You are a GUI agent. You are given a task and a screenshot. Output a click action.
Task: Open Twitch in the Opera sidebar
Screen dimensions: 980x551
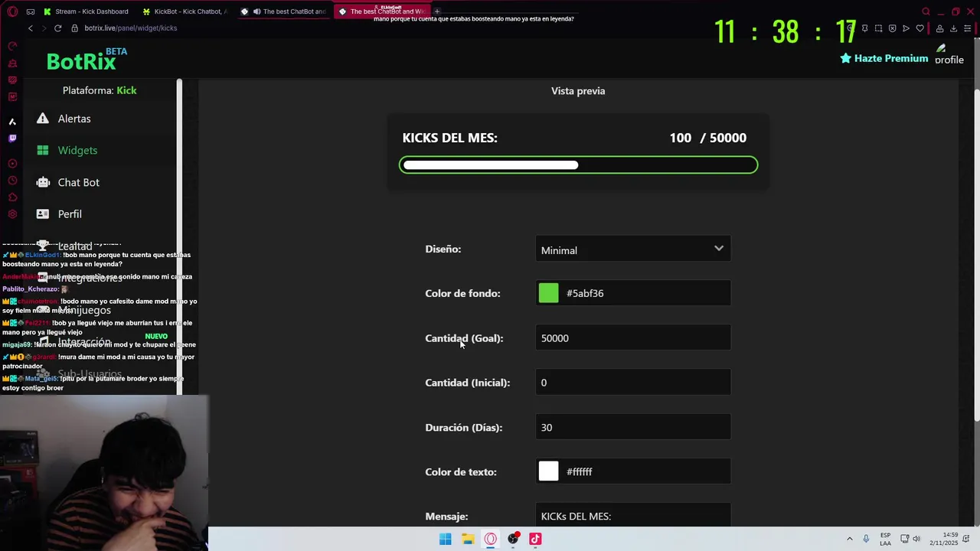pos(12,139)
